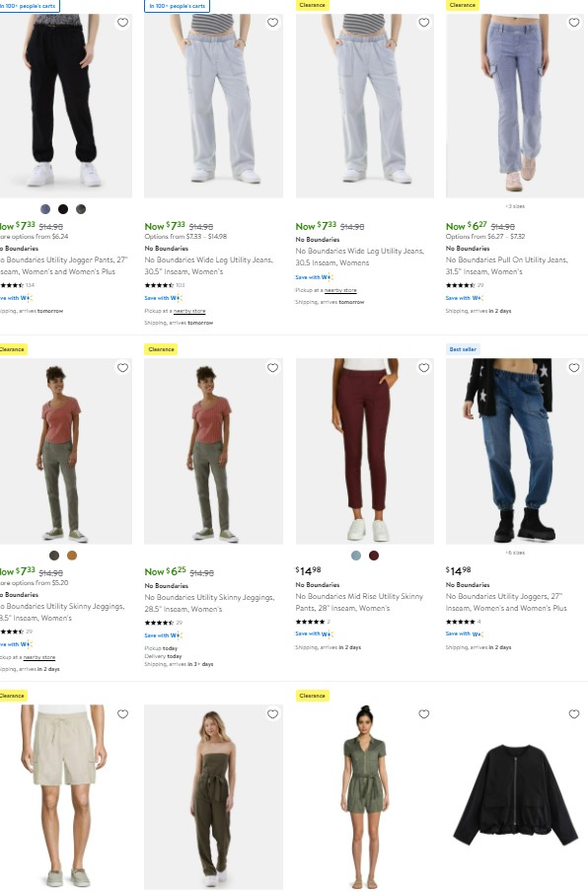Select the black color swatch for Jogger Pants

[x=63, y=209]
